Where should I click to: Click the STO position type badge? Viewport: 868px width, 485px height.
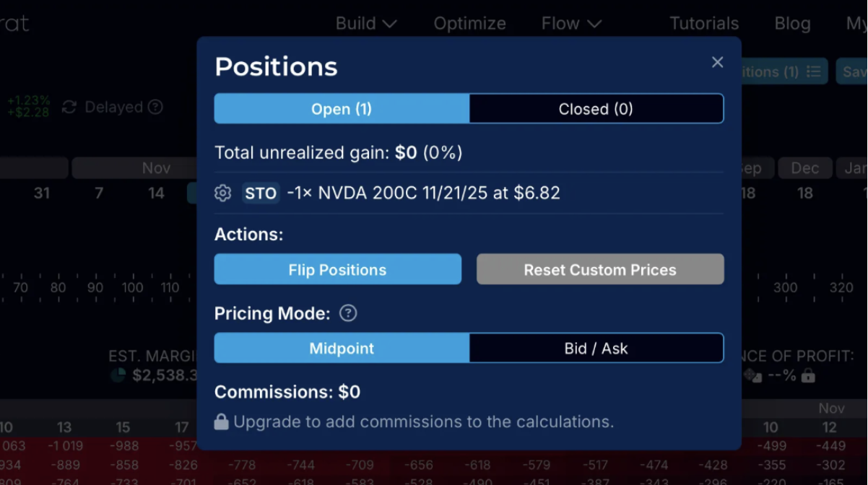tap(261, 193)
